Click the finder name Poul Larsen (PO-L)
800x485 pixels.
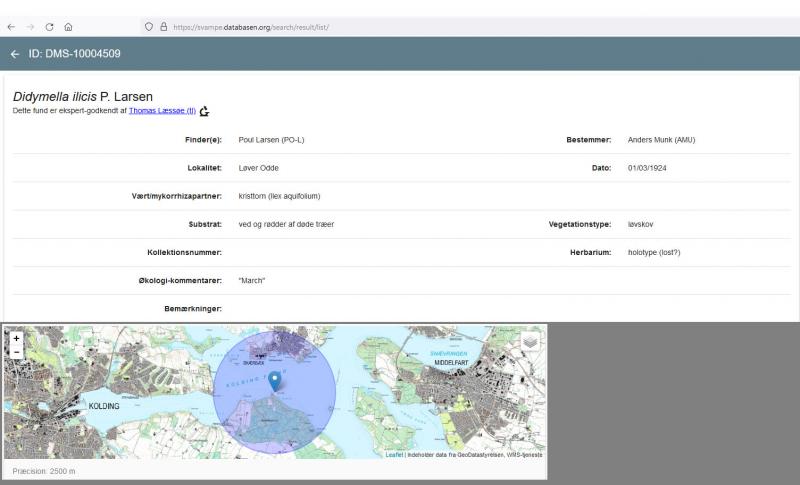[x=271, y=140]
